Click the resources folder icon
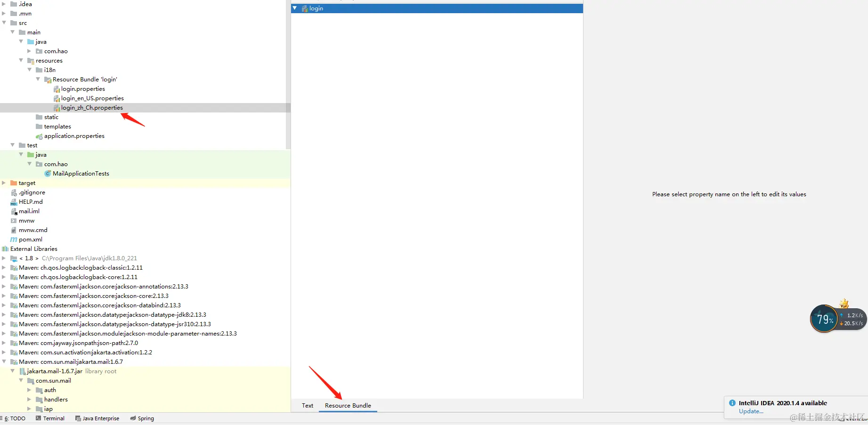Viewport: 868px width, 425px height. coord(31,61)
